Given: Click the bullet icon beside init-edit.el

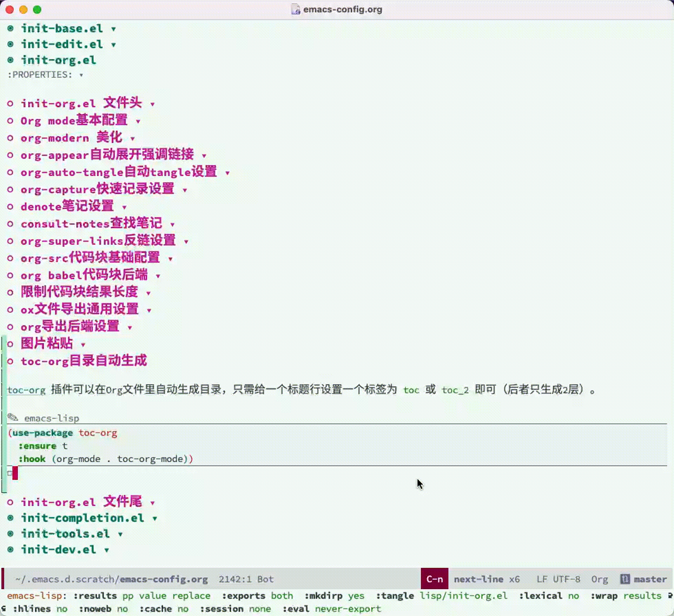Looking at the screenshot, I should (x=11, y=44).
